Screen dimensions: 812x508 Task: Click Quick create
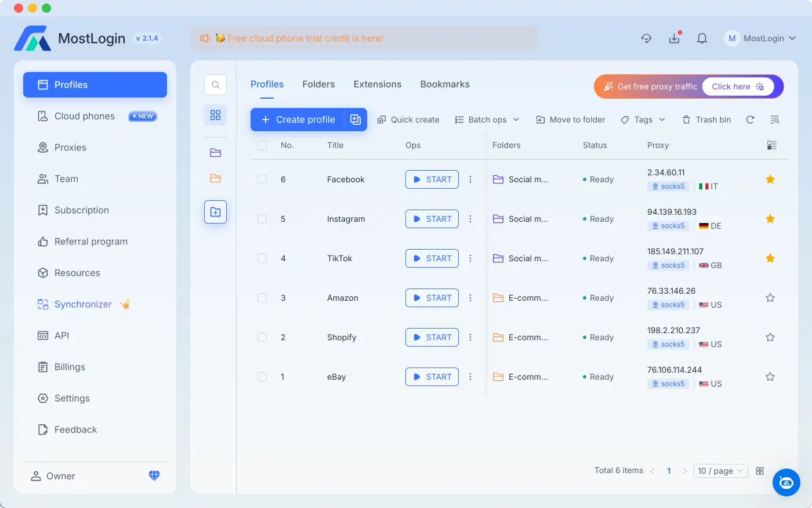click(408, 120)
